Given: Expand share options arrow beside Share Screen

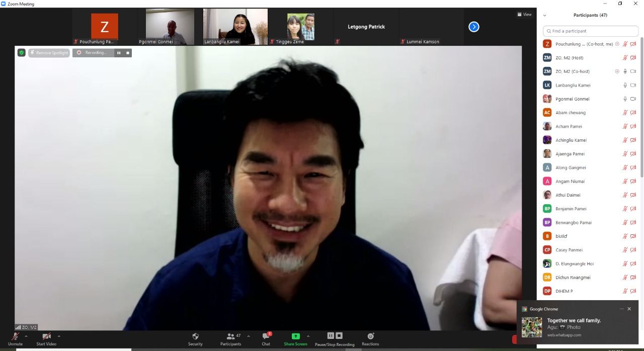Looking at the screenshot, I should click(308, 336).
